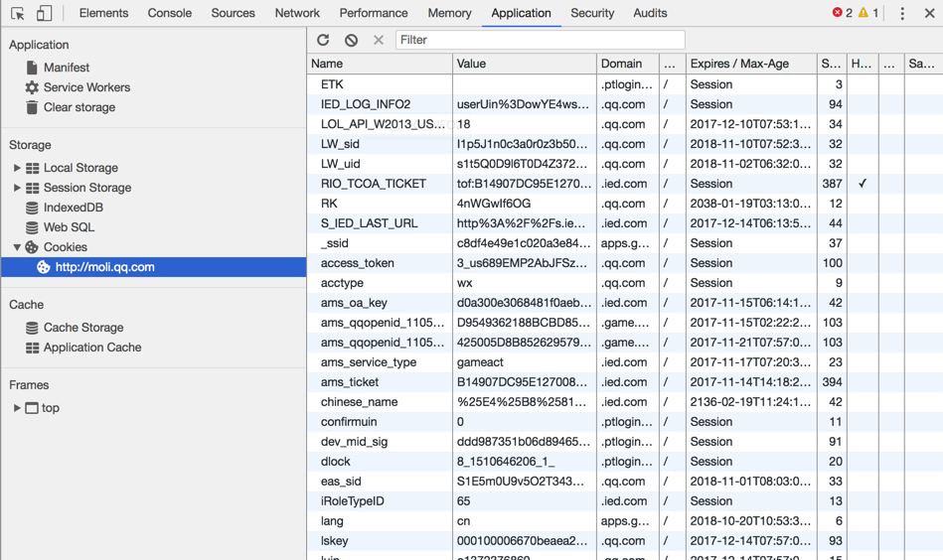Image resolution: width=943 pixels, height=560 pixels.
Task: Click the clear all cookies icon
Action: click(351, 40)
